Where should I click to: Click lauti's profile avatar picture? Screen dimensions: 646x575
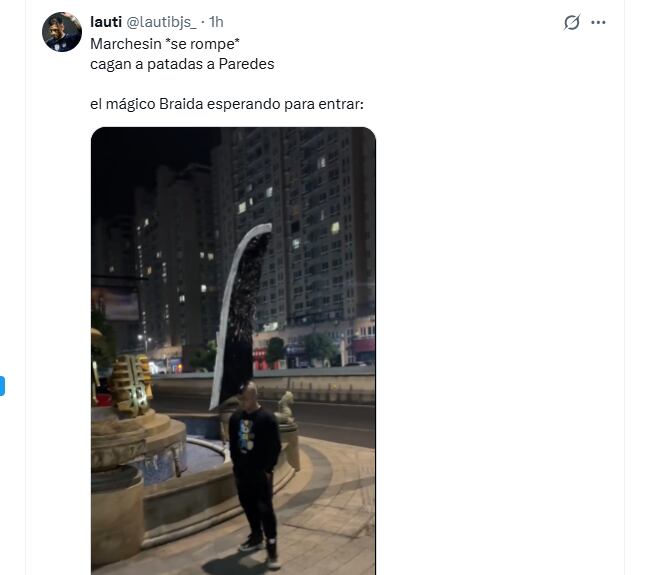click(x=62, y=32)
